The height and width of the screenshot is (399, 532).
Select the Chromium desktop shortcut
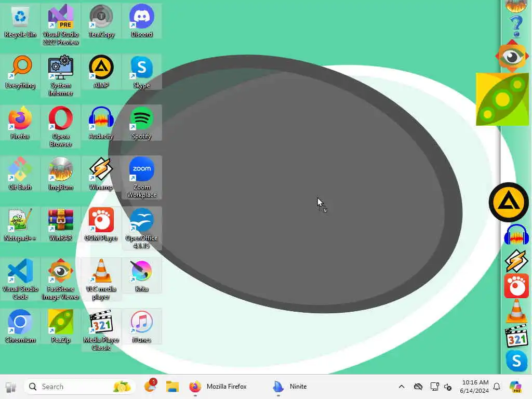(20, 327)
